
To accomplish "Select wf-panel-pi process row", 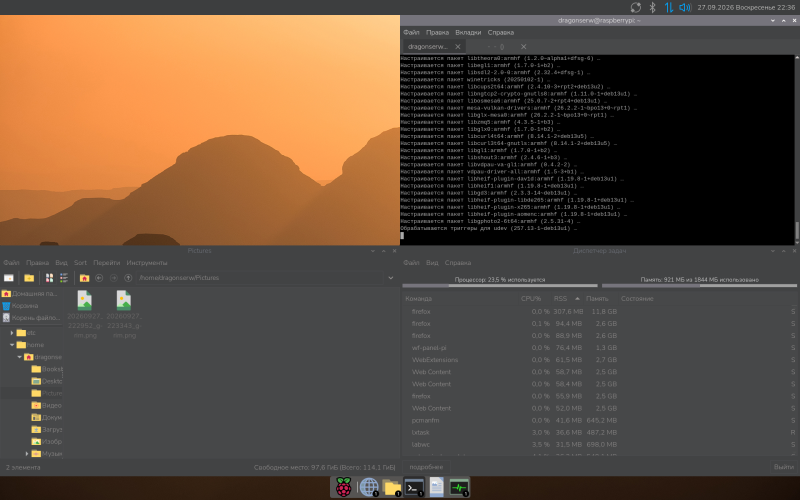I will (x=599, y=347).
